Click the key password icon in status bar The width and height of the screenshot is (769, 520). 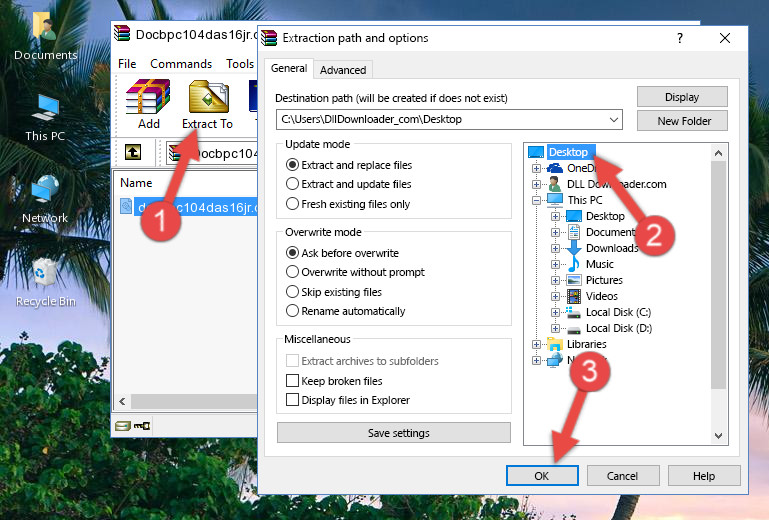[x=142, y=426]
